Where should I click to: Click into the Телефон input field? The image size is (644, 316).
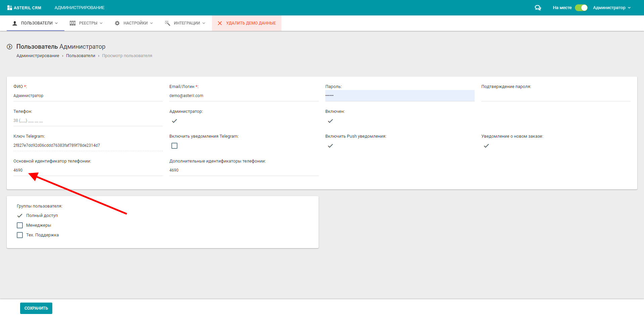click(x=87, y=121)
